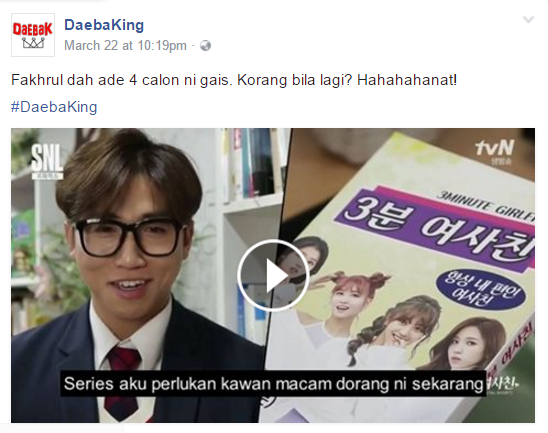Click the globe public privacy icon
Image resolution: width=548 pixels, height=433 pixels.
click(x=206, y=45)
